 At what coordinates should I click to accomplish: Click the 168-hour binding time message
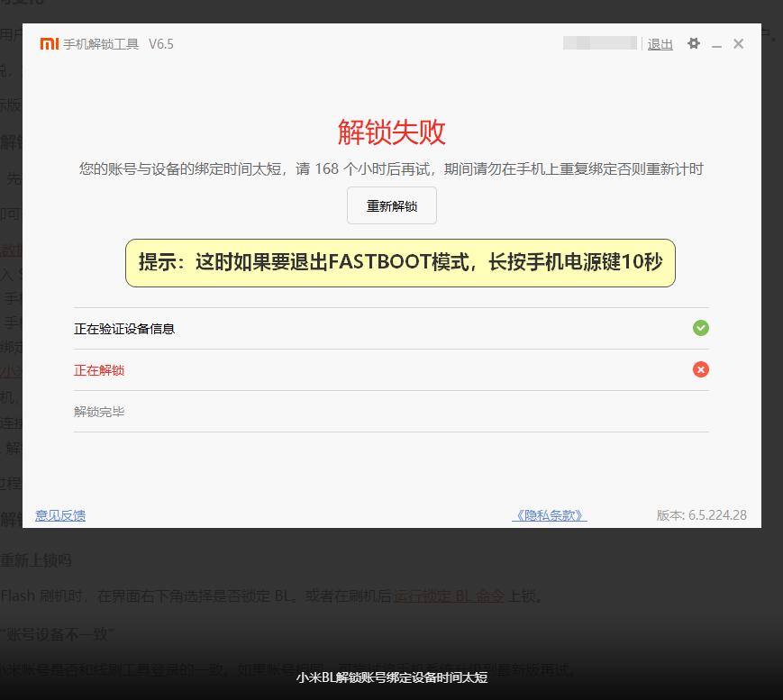tap(391, 168)
